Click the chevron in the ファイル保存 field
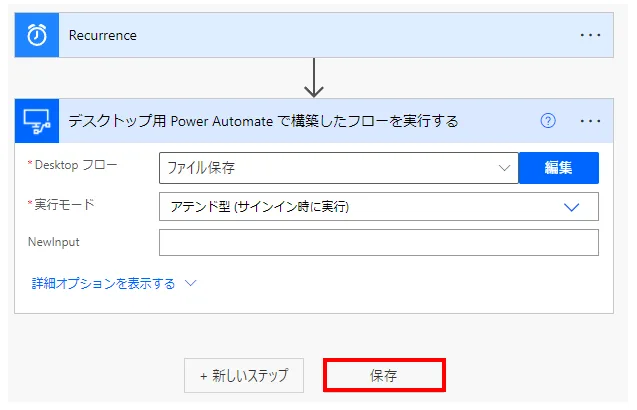 (504, 168)
